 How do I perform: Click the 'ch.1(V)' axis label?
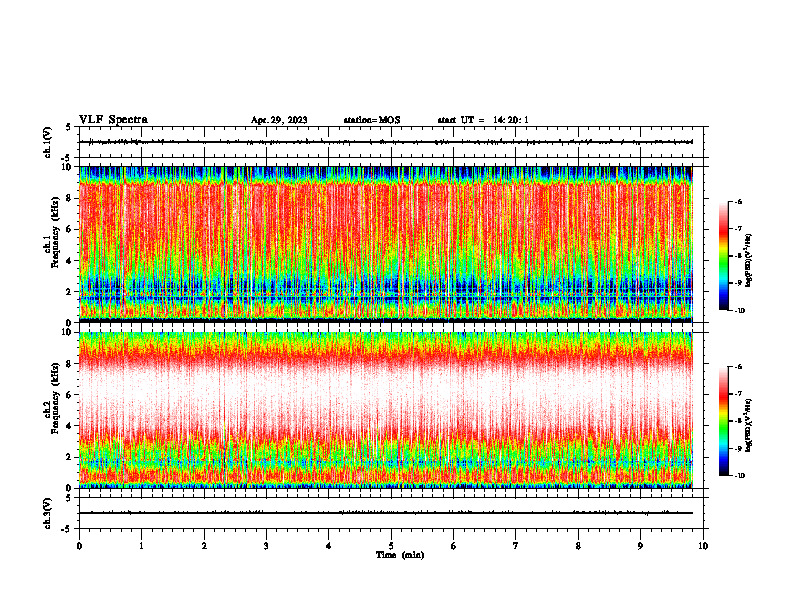(48, 142)
